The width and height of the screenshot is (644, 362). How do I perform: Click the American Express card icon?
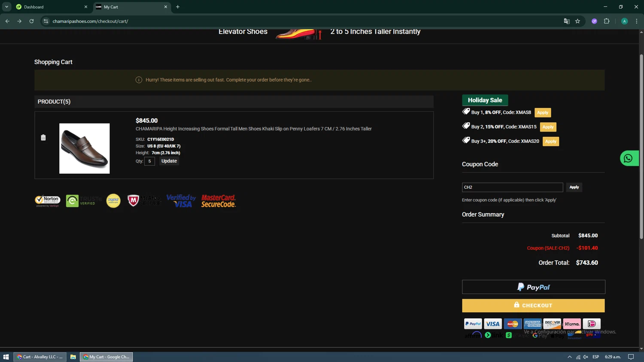pyautogui.click(x=532, y=324)
